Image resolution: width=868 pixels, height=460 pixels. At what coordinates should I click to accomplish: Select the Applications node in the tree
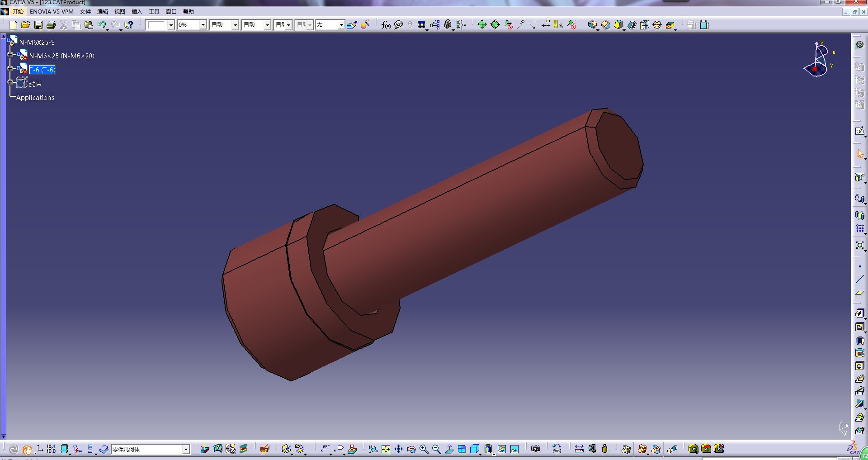pyautogui.click(x=35, y=98)
